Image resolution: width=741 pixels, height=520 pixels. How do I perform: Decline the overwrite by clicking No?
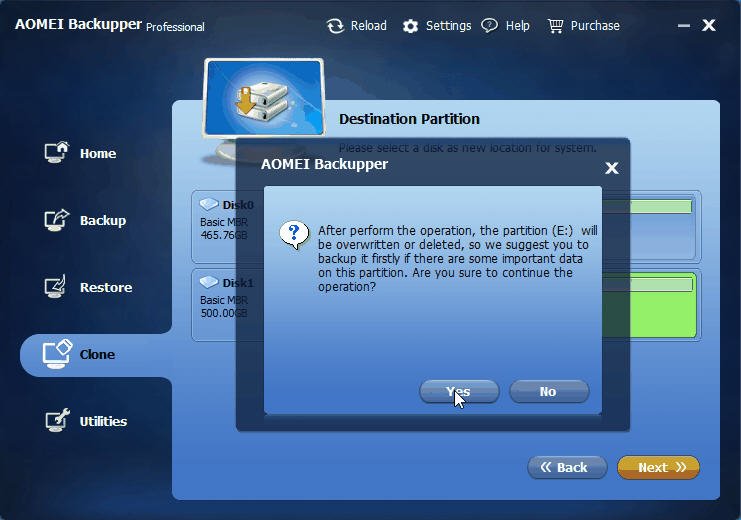point(549,391)
